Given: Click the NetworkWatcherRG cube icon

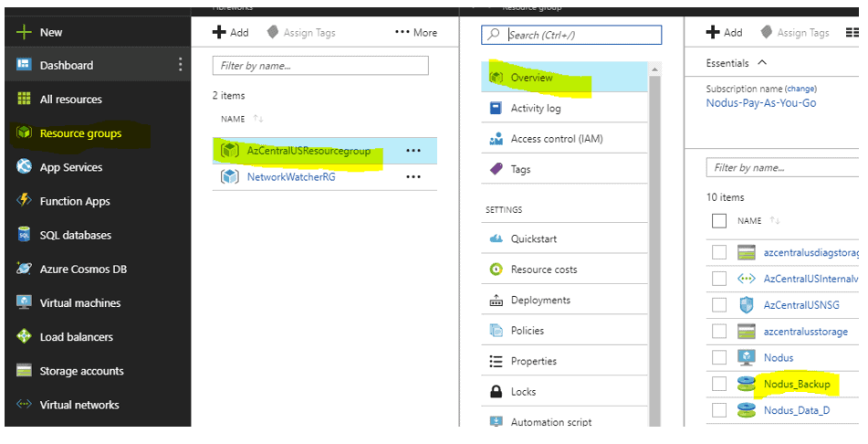Looking at the screenshot, I should pos(230,177).
